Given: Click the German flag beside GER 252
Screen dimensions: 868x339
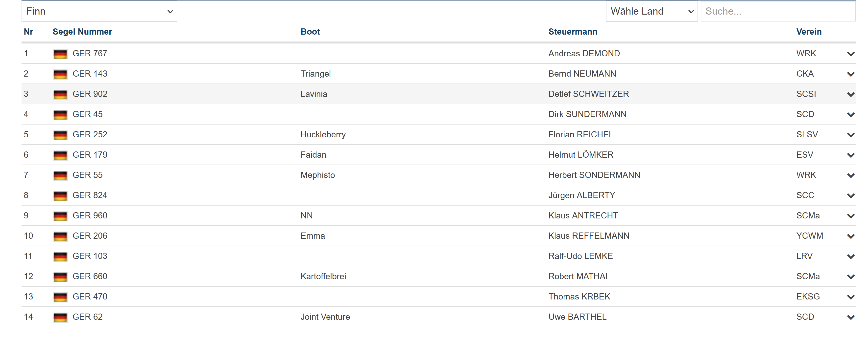Looking at the screenshot, I should (60, 135).
